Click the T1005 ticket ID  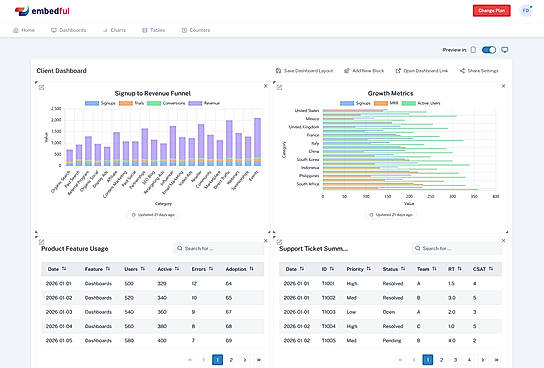coord(329,341)
